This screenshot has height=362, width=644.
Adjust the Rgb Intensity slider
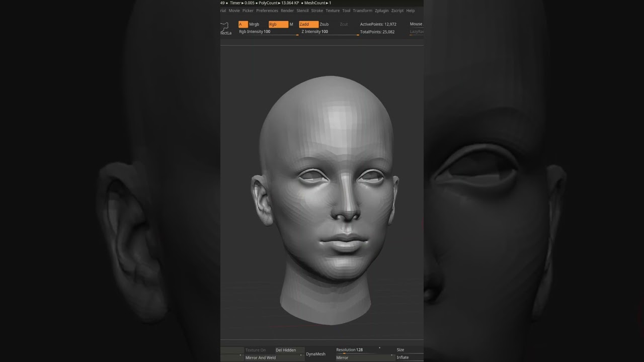click(268, 32)
